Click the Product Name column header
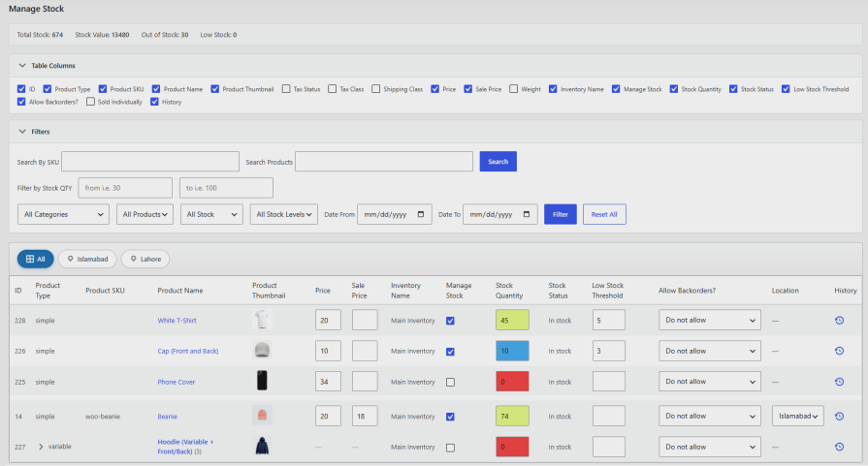The height and width of the screenshot is (466, 868). tap(180, 291)
